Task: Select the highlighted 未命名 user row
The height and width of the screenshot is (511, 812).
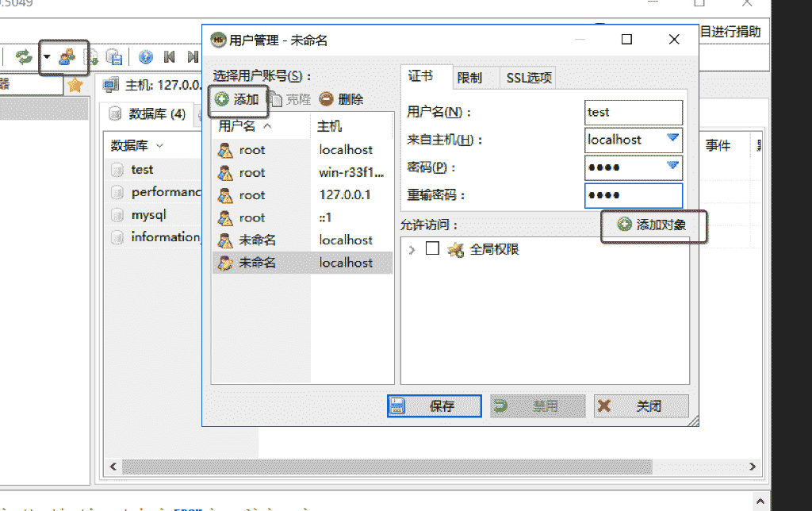Action: tap(302, 263)
